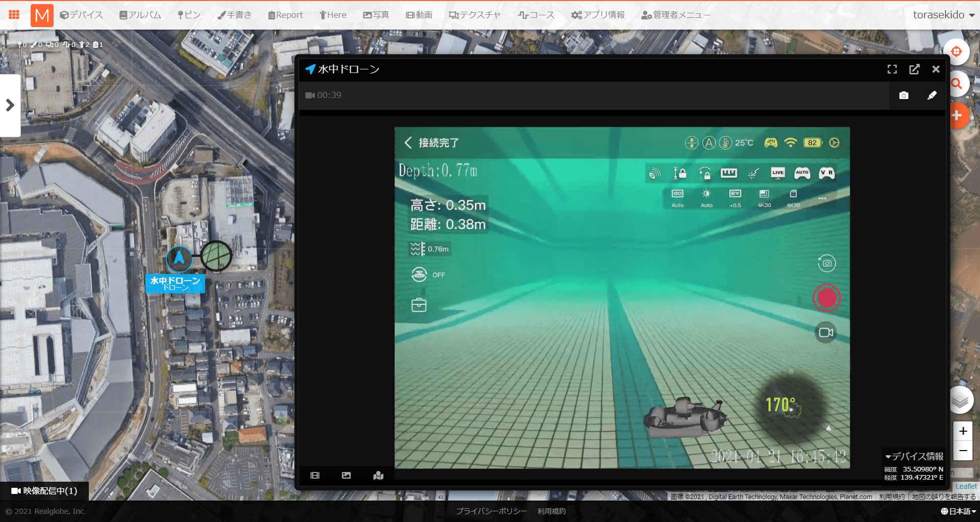Viewport: 980px width, 522px height.
Task: Click the 利用規約 link at the bottom
Action: click(552, 511)
